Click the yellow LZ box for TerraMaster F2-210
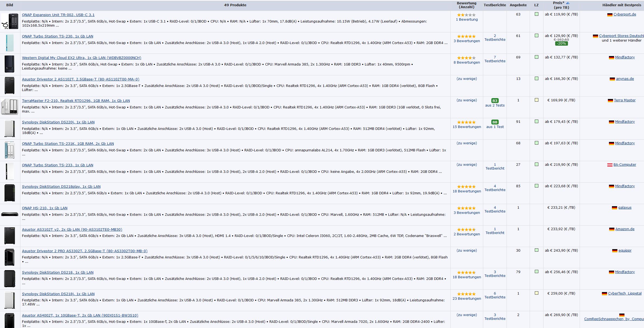Image resolution: width=644 pixels, height=328 pixels. [x=536, y=100]
